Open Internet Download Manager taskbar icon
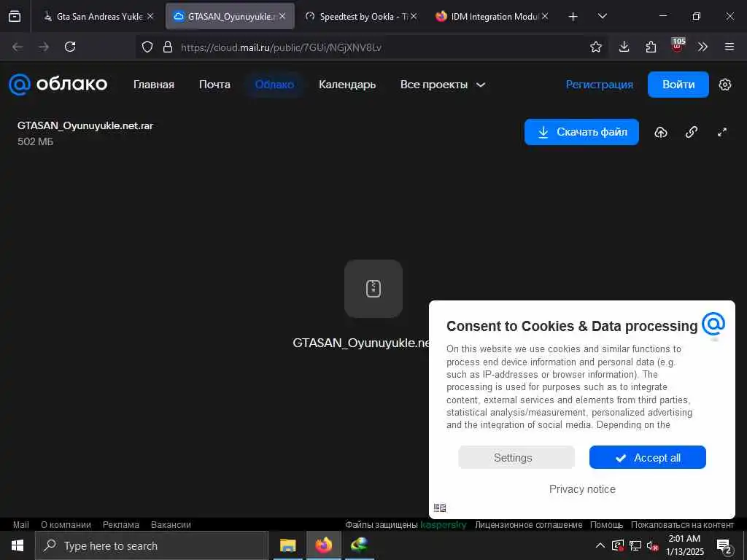Screen dimensions: 747x560 pos(360,545)
